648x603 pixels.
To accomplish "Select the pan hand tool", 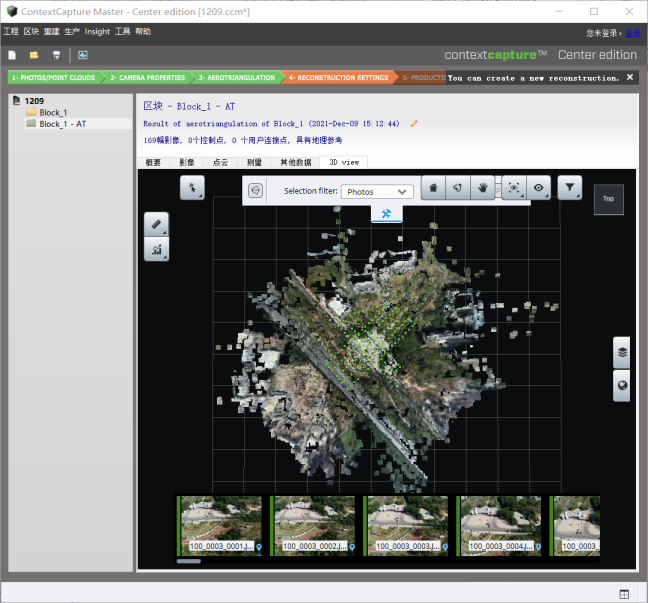I will coord(483,187).
